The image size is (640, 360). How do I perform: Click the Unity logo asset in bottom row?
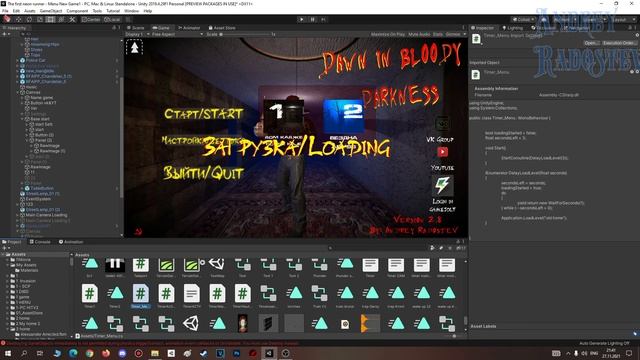(191, 324)
